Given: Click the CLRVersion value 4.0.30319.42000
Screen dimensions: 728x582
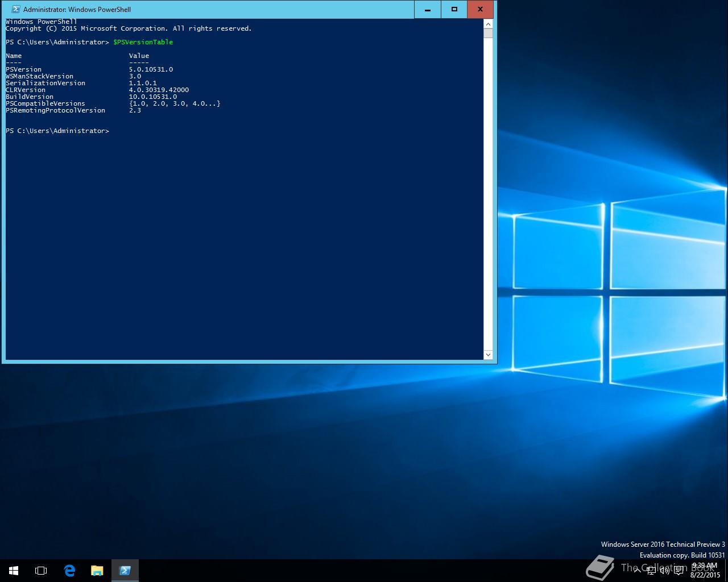Looking at the screenshot, I should 159,90.
